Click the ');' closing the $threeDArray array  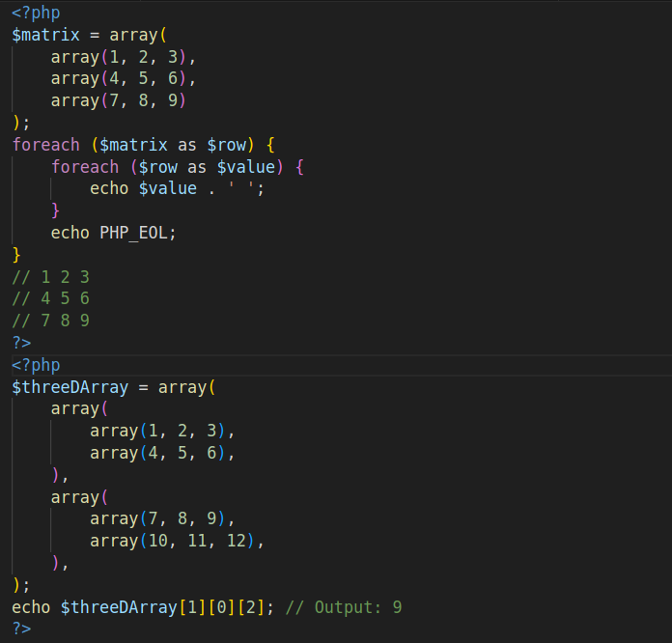click(21, 585)
